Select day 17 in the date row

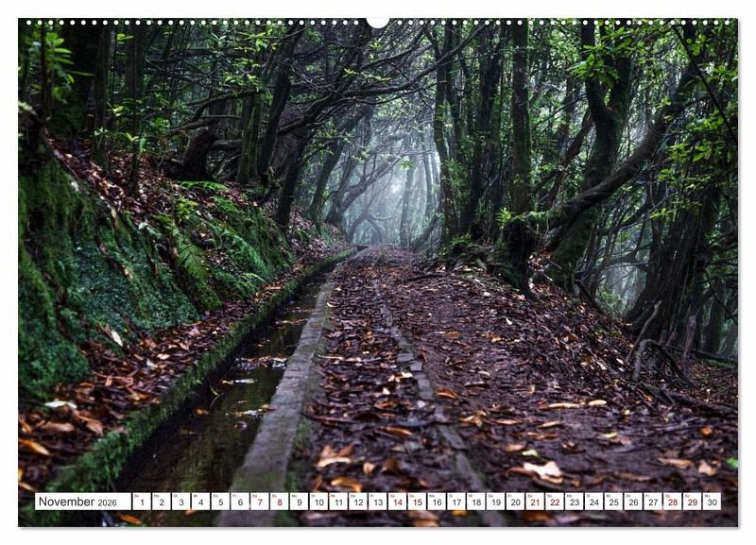point(455,502)
